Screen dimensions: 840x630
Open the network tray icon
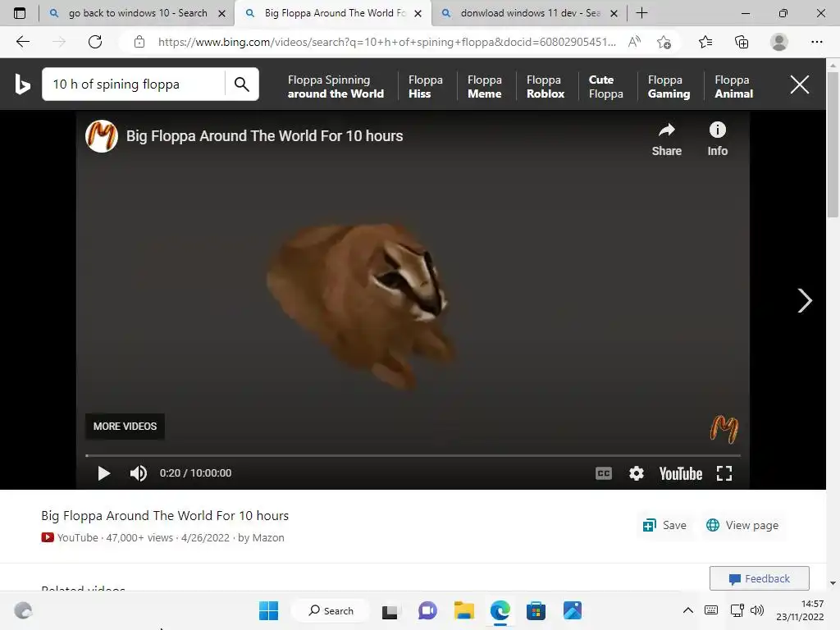[x=737, y=610]
